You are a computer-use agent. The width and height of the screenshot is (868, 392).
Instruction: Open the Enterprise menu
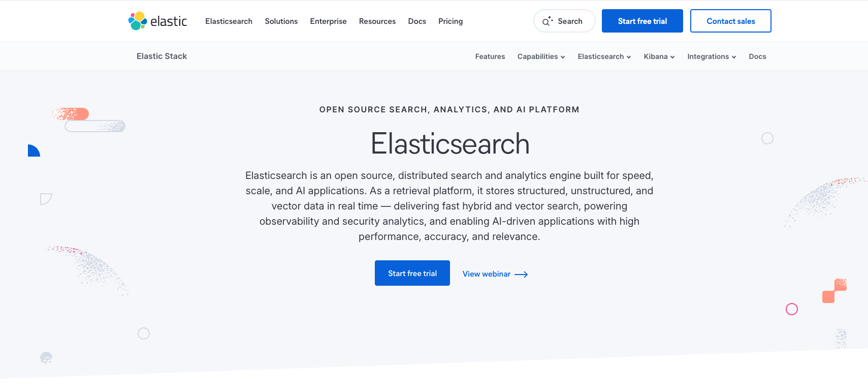[328, 21]
